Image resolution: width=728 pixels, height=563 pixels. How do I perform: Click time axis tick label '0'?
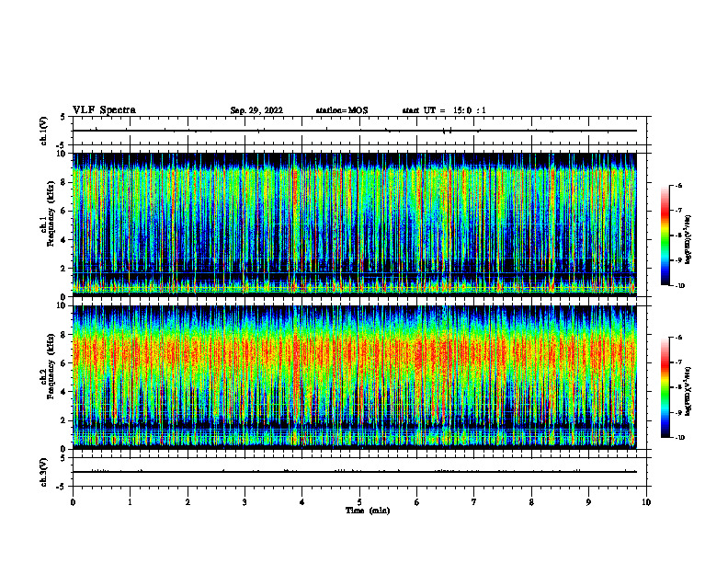(x=73, y=502)
